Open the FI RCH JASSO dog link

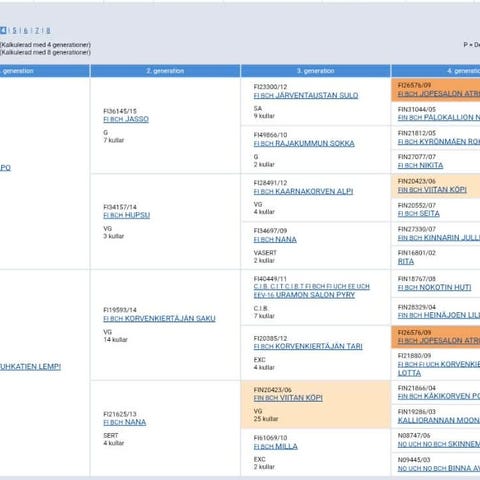pyautogui.click(x=126, y=119)
